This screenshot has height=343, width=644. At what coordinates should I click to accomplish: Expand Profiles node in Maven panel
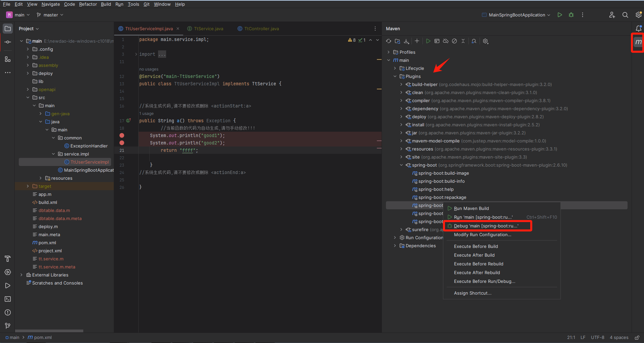pyautogui.click(x=389, y=52)
